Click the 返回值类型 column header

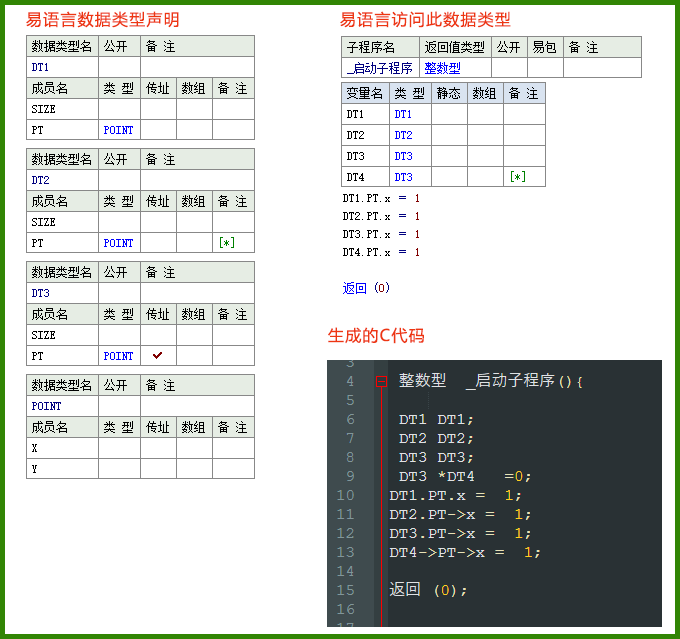point(454,47)
